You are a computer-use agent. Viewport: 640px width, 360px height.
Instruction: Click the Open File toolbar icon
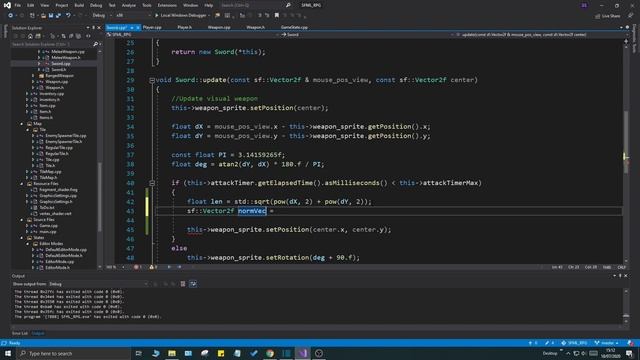pyautogui.click(x=43, y=16)
